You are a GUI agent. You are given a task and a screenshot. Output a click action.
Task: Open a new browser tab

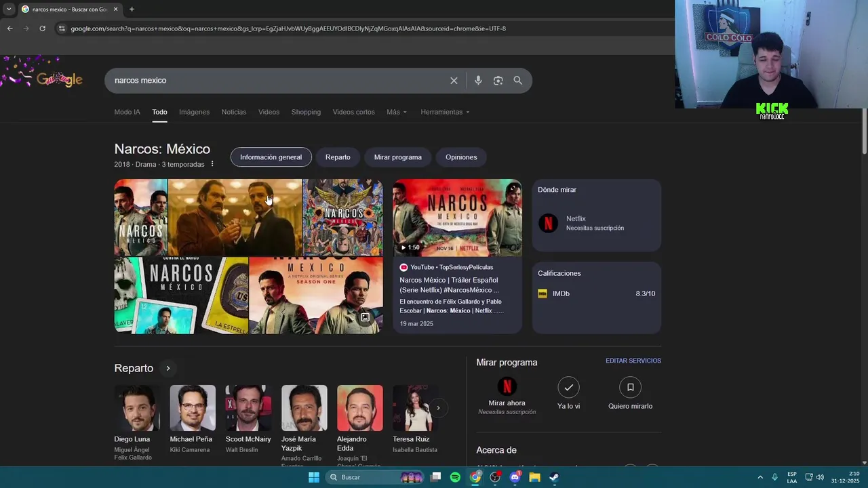click(132, 9)
